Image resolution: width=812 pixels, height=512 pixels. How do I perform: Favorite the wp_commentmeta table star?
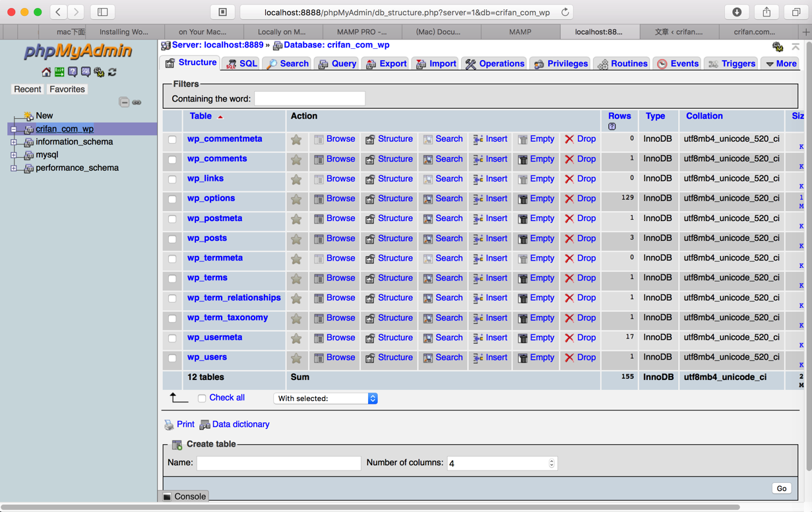point(296,140)
